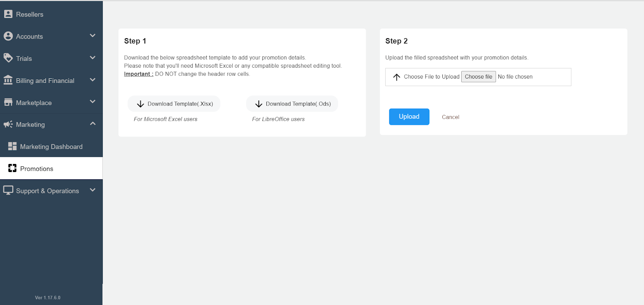Click the Marketplace storefront icon
Screen dimensions: 644x305
(x=8, y=102)
